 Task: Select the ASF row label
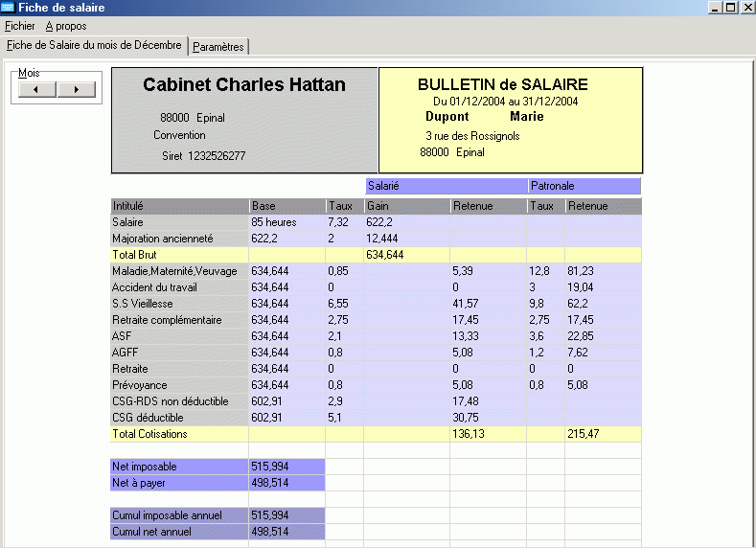pos(179,336)
